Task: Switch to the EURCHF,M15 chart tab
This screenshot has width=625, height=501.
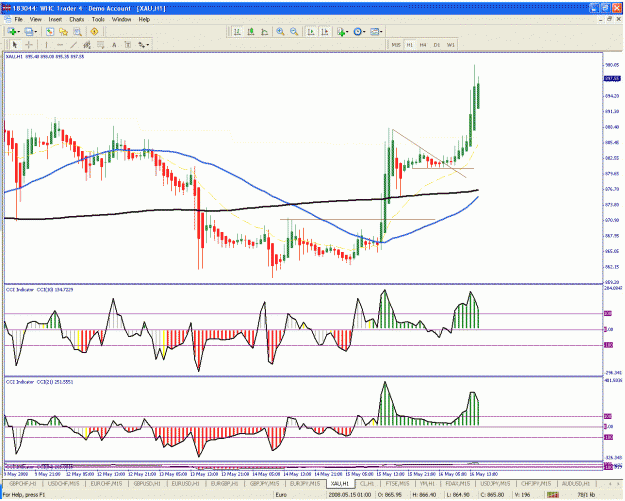Action: point(106,484)
